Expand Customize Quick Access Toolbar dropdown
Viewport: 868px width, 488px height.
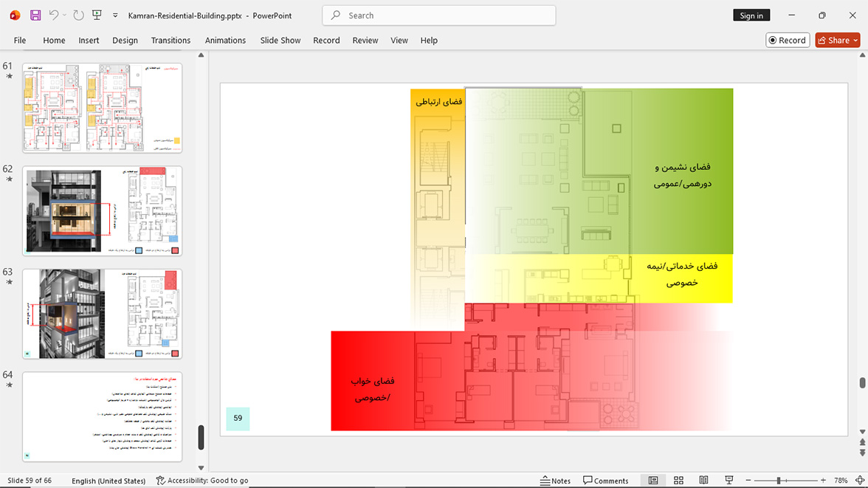click(x=115, y=16)
